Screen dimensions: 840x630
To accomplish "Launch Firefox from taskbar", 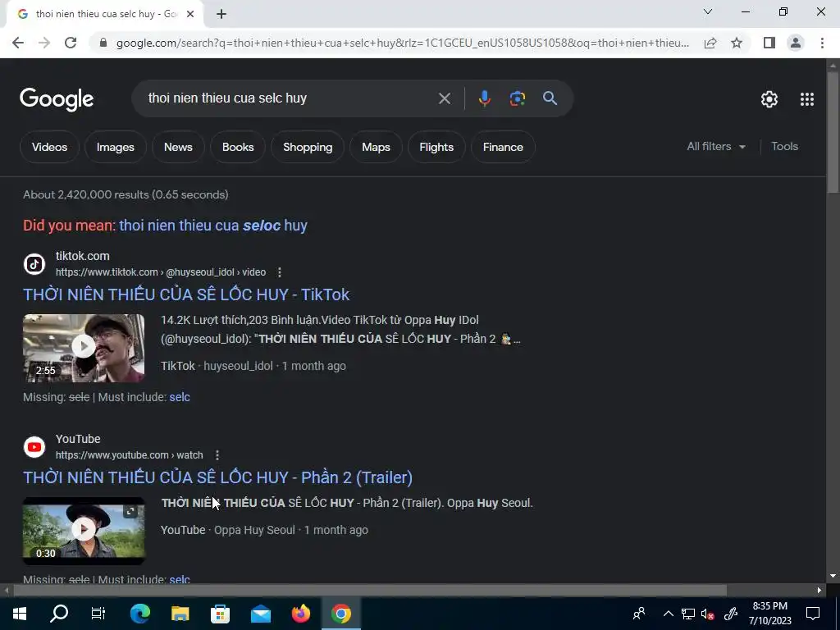I will point(300,614).
